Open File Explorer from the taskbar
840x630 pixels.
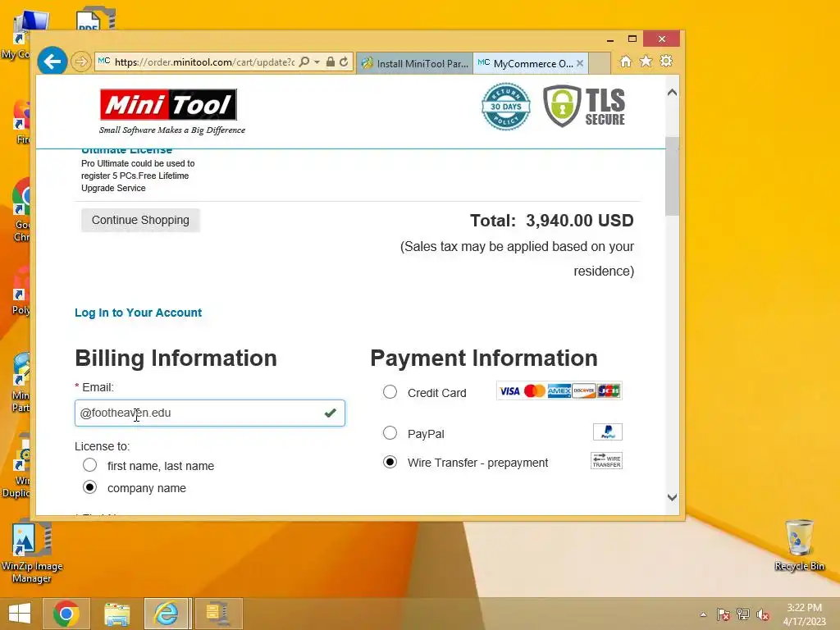[x=116, y=614]
